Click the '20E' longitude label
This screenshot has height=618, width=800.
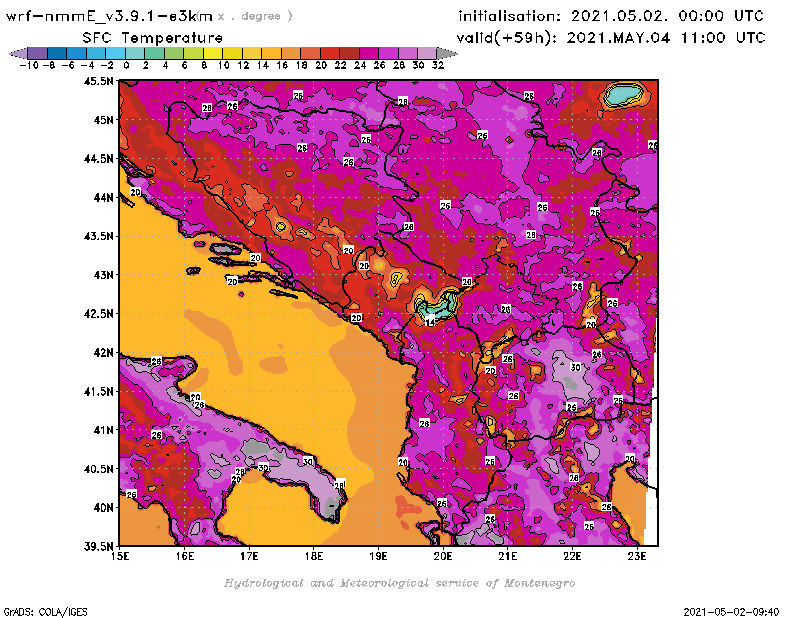tap(443, 556)
